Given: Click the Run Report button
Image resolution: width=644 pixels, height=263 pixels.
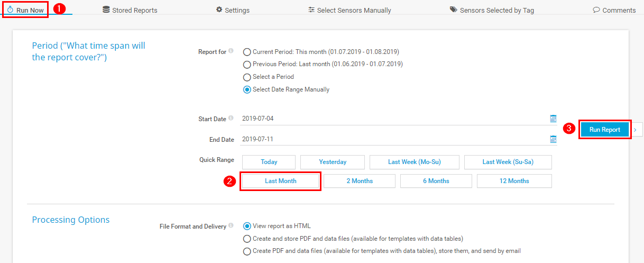Looking at the screenshot, I should pyautogui.click(x=604, y=129).
